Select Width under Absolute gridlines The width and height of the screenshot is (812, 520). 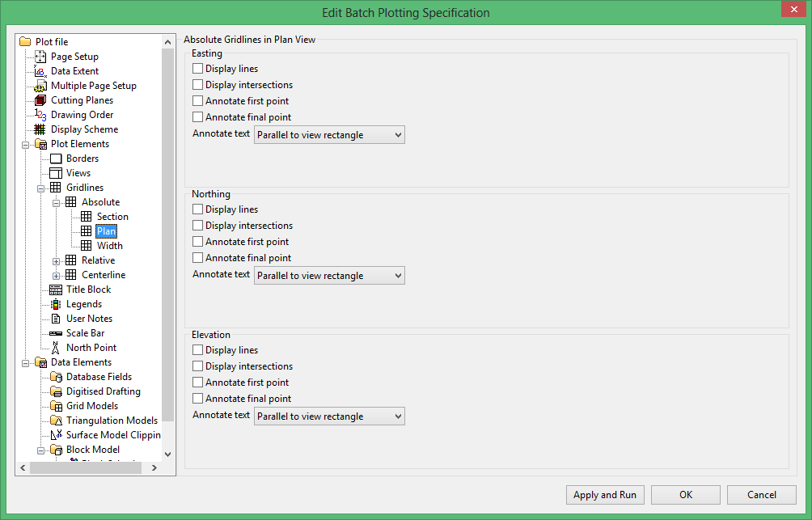click(110, 246)
